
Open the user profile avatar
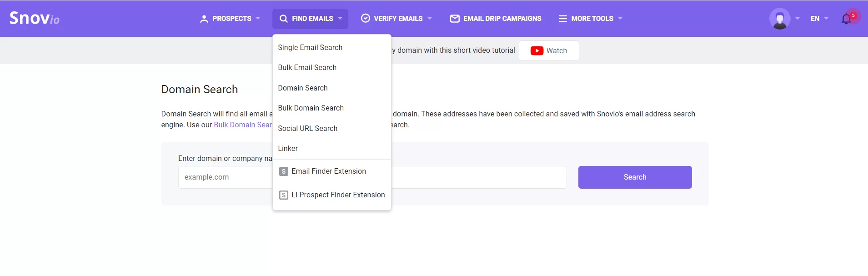click(x=779, y=19)
